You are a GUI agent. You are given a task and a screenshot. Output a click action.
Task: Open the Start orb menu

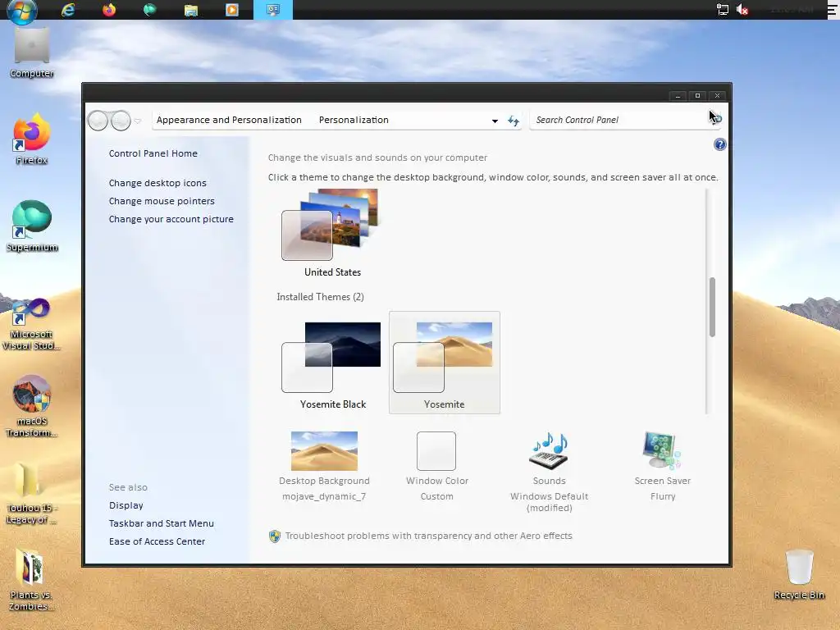point(22,11)
